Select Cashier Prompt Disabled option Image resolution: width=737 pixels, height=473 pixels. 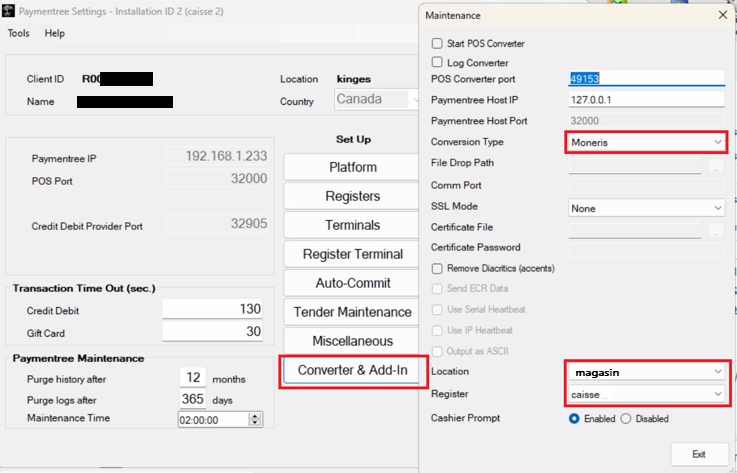click(626, 418)
